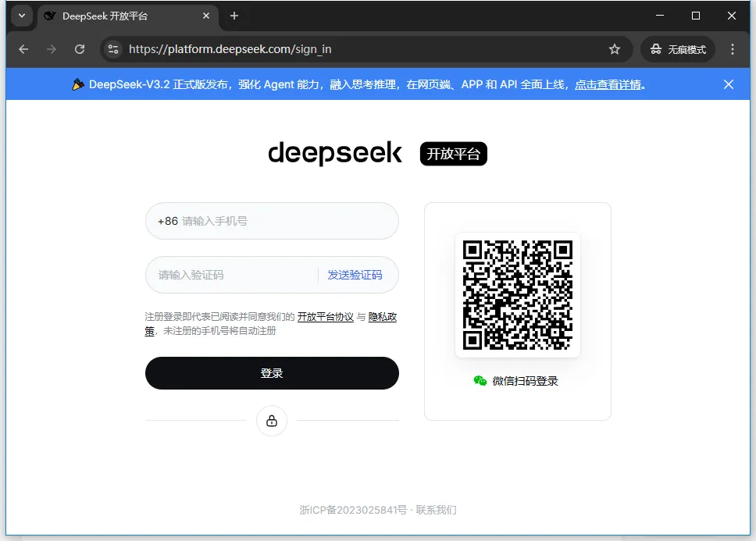
Task: Reload the current page
Action: pyautogui.click(x=80, y=49)
